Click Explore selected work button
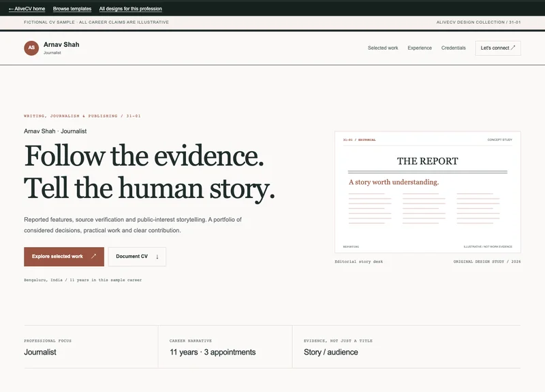 point(64,257)
